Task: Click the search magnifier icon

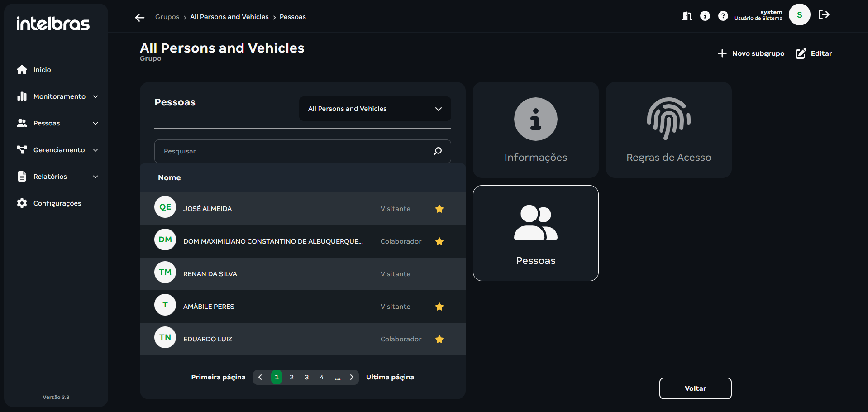Action: point(437,151)
